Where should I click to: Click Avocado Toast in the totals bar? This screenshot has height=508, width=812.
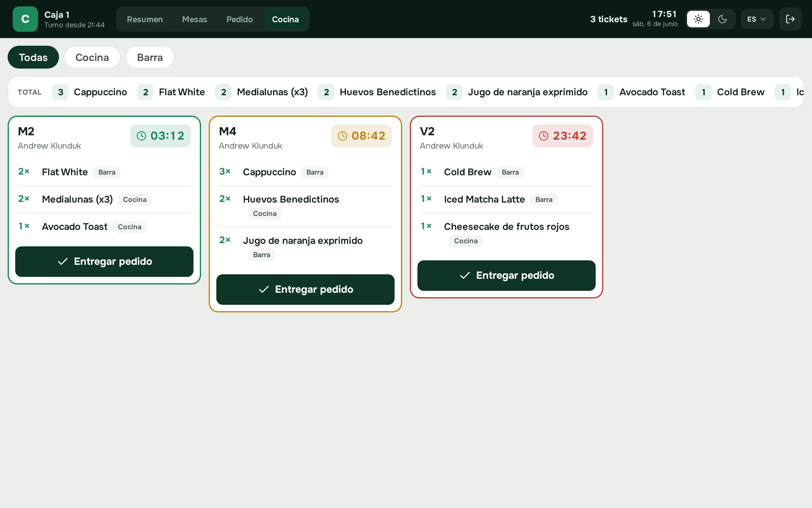tap(652, 92)
